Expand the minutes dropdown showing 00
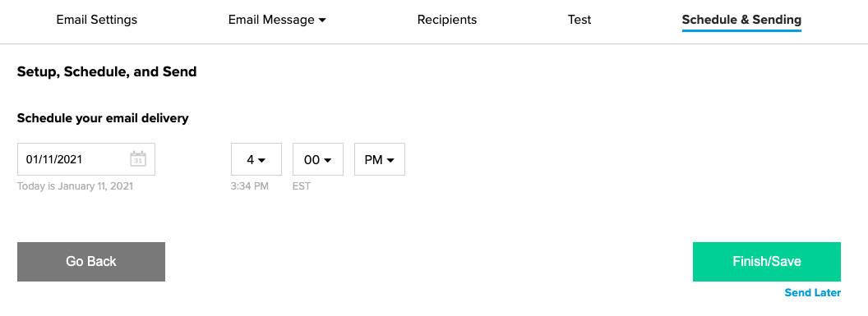 tap(318, 160)
